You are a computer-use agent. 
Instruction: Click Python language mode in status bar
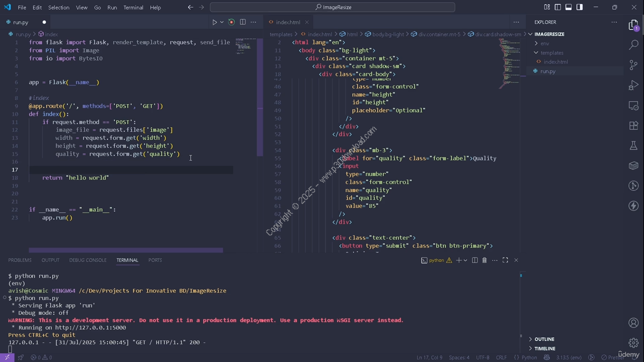[529, 357]
